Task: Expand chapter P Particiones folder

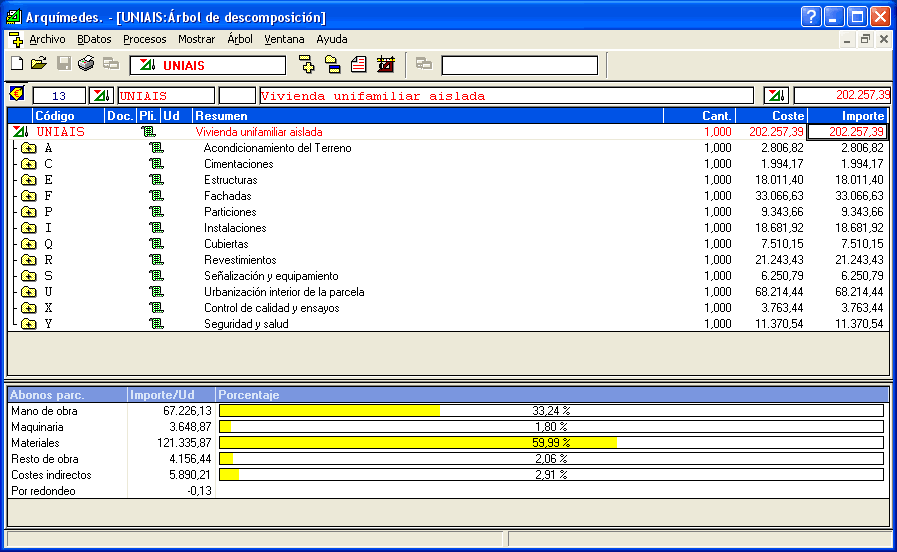Action: pyautogui.click(x=29, y=212)
